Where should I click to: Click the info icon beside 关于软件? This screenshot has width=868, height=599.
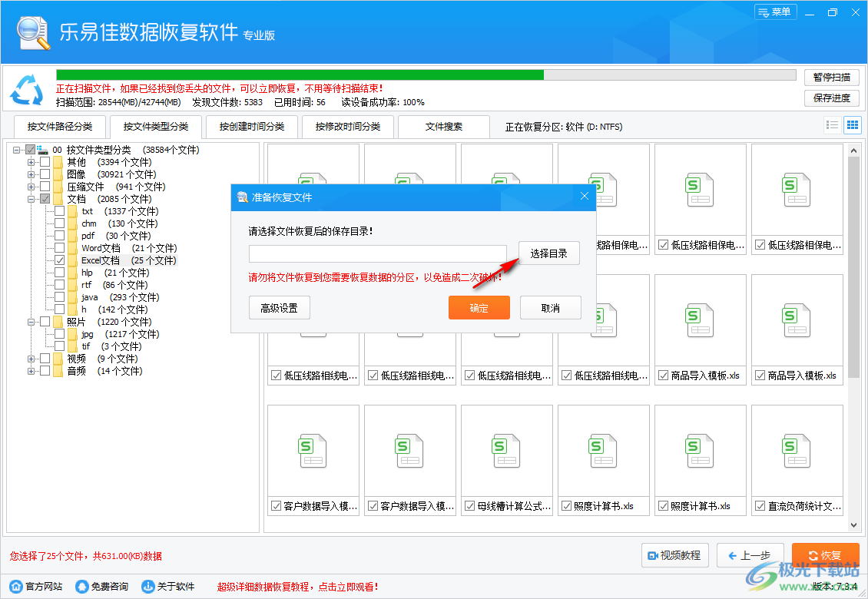coord(148,585)
